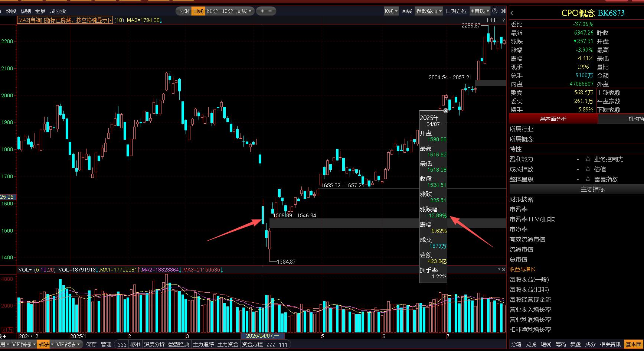This screenshot has width=644, height=351.
Task: Collapse right panel with skip arrow icon
Action: click(x=503, y=11)
